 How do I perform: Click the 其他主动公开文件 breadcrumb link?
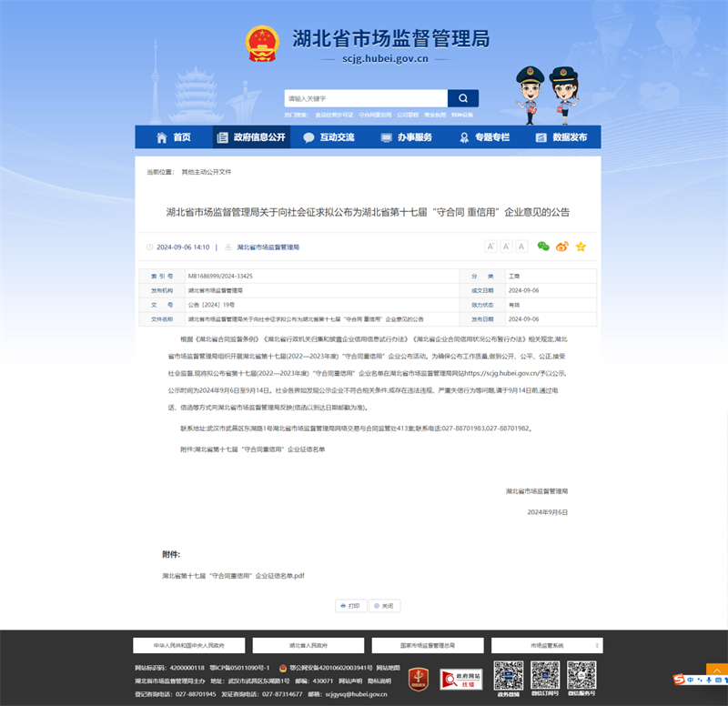click(206, 171)
